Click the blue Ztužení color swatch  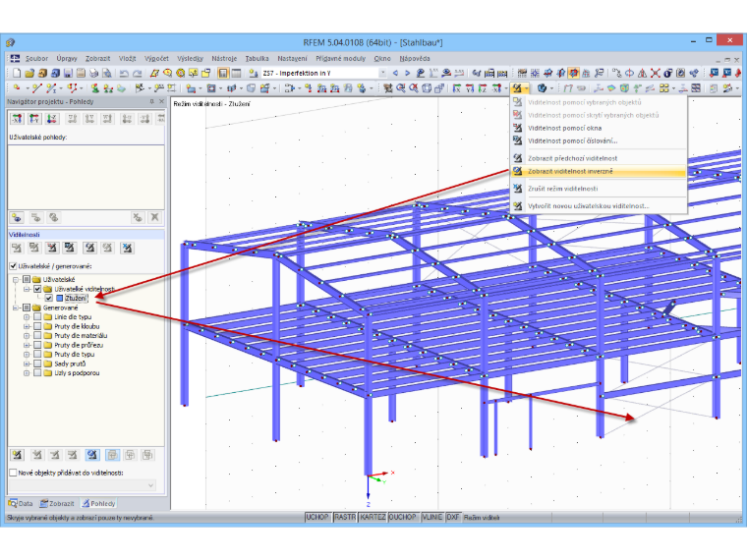tap(60, 298)
